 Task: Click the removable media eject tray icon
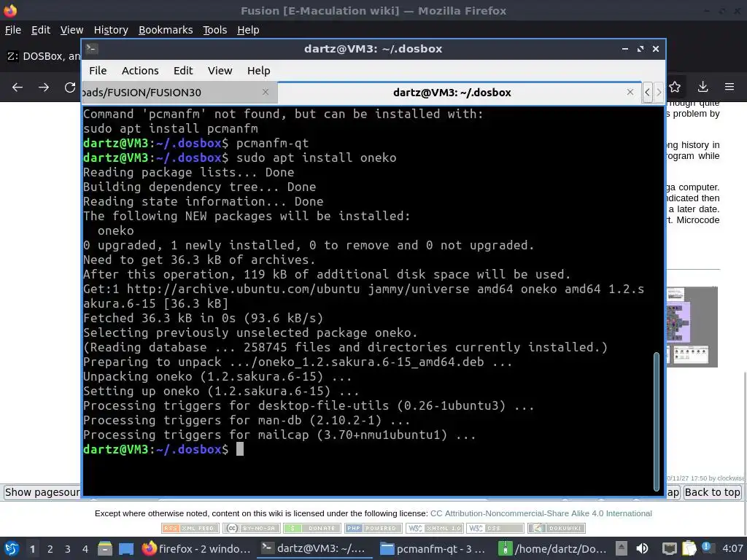[x=621, y=548]
